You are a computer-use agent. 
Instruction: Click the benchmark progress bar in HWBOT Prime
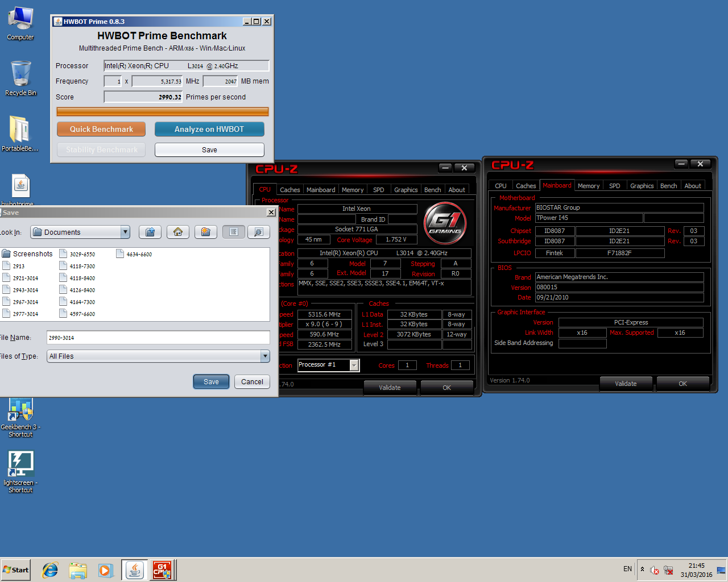point(162,112)
